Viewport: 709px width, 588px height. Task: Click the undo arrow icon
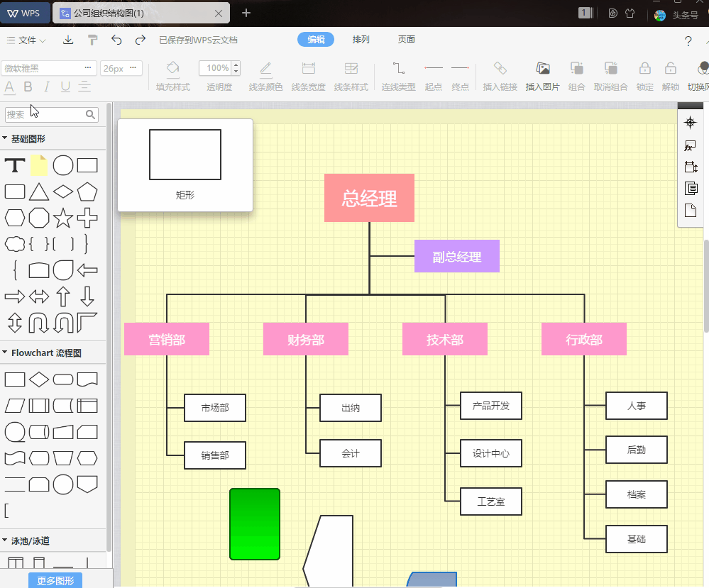pos(117,40)
